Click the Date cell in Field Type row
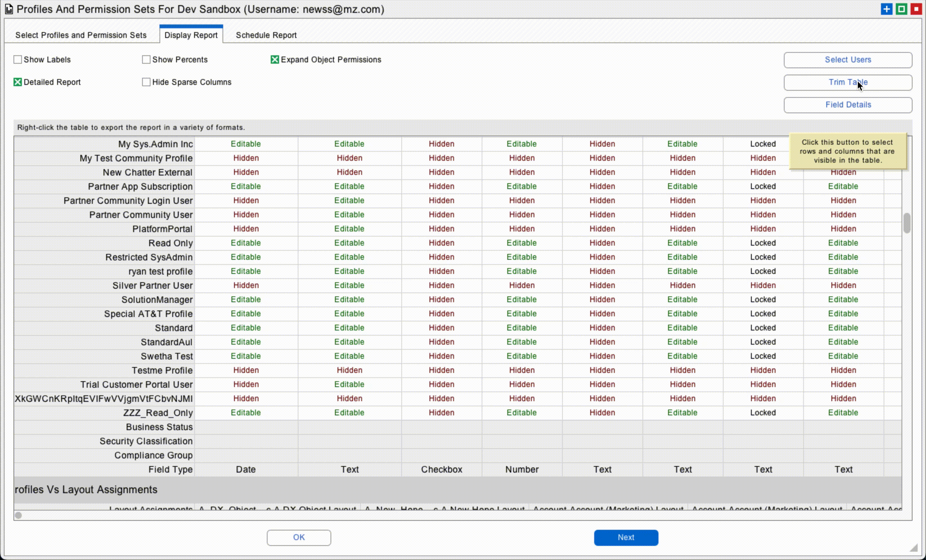926x560 pixels. pos(246,469)
